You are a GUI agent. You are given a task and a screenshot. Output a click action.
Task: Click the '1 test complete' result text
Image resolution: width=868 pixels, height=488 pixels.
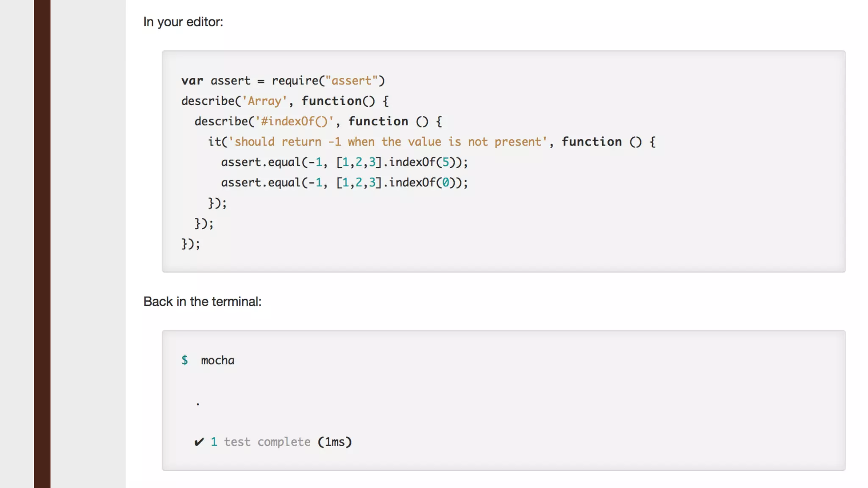[x=261, y=442]
